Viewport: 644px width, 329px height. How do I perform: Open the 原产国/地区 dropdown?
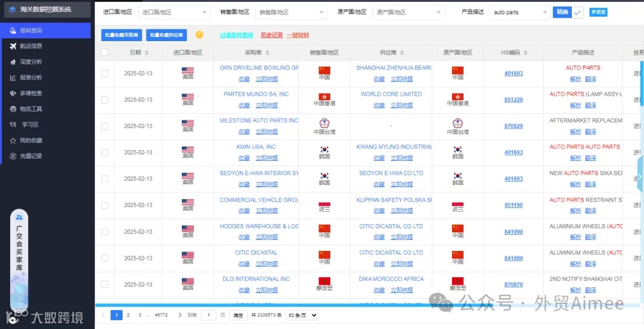coord(408,13)
